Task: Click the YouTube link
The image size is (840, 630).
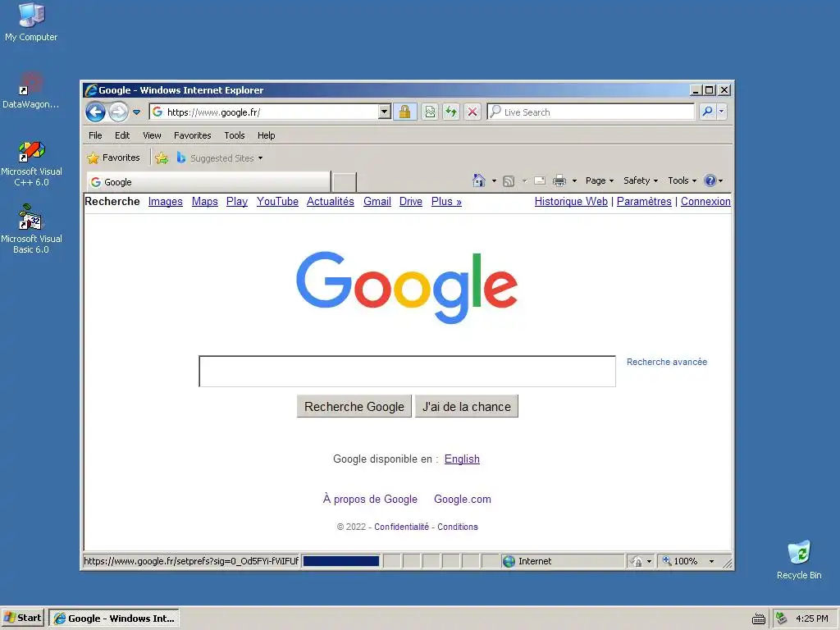Action: [x=277, y=202]
